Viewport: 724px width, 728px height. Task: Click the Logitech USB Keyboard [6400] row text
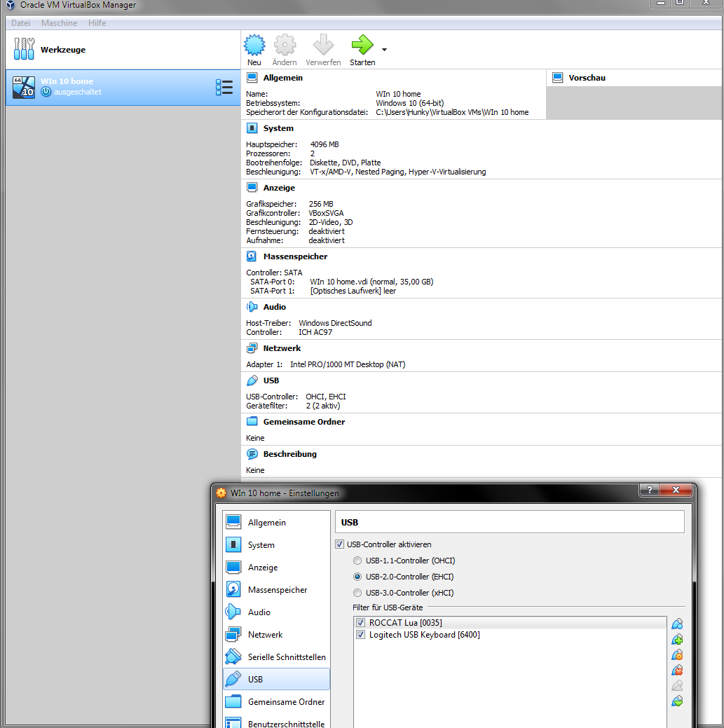click(425, 635)
